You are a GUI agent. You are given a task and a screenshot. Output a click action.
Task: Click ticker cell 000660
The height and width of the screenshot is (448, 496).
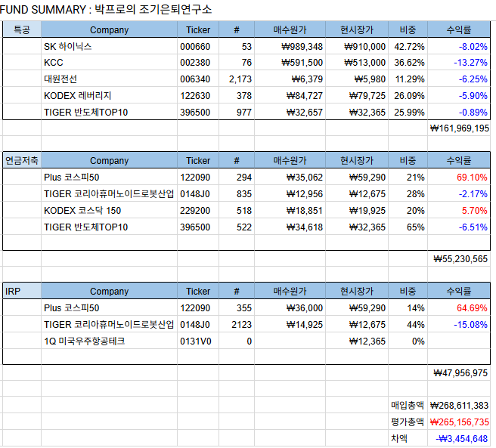[x=198, y=47]
